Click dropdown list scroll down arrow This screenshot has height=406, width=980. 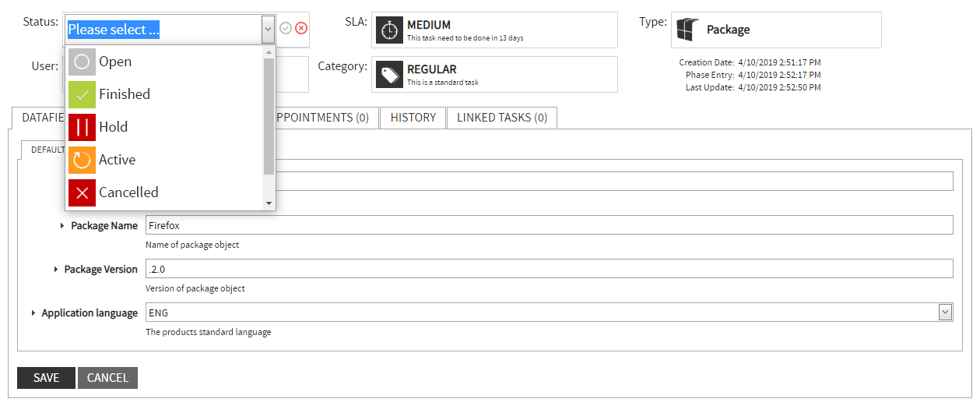pyautogui.click(x=269, y=203)
